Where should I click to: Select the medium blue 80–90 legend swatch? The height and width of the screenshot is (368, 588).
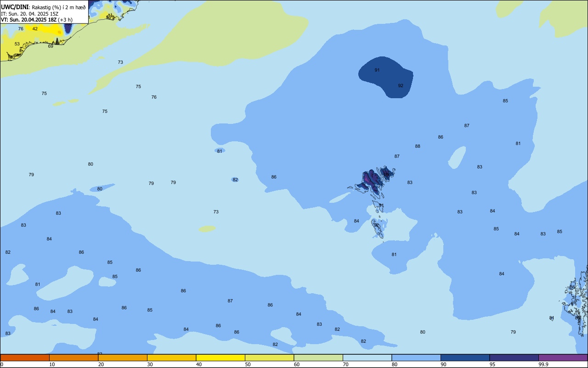tap(416, 357)
